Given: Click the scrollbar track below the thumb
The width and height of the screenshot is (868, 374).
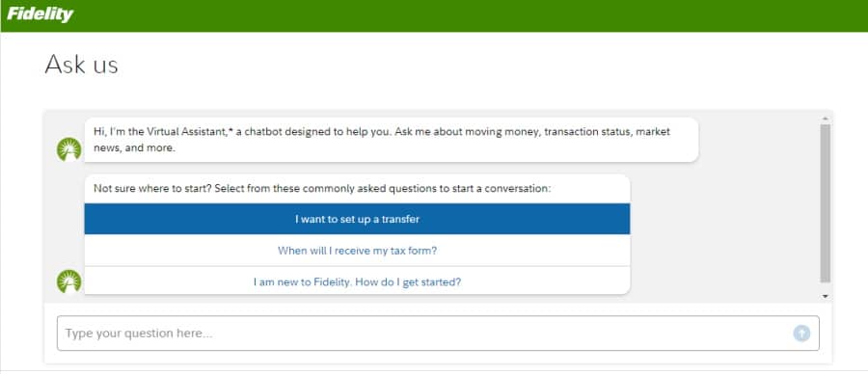Looking at the screenshot, I should (x=825, y=287).
